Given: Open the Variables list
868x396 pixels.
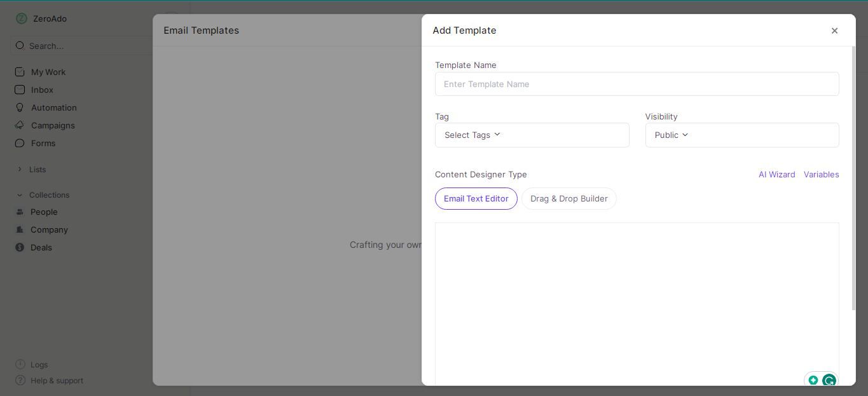Looking at the screenshot, I should point(821,174).
